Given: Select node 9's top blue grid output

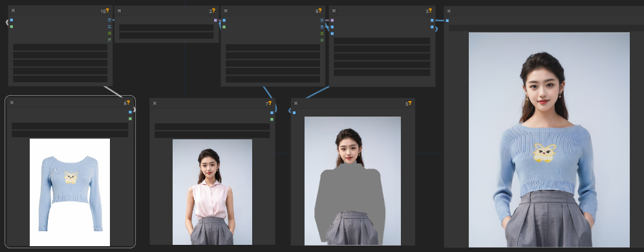Looking at the screenshot, I should tap(322, 20).
